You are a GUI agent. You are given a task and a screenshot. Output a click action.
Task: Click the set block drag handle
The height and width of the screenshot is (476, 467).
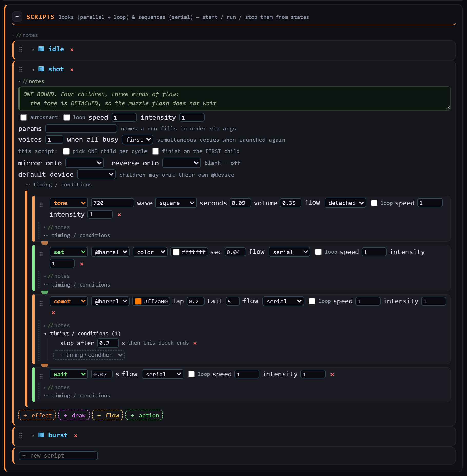tap(41, 254)
